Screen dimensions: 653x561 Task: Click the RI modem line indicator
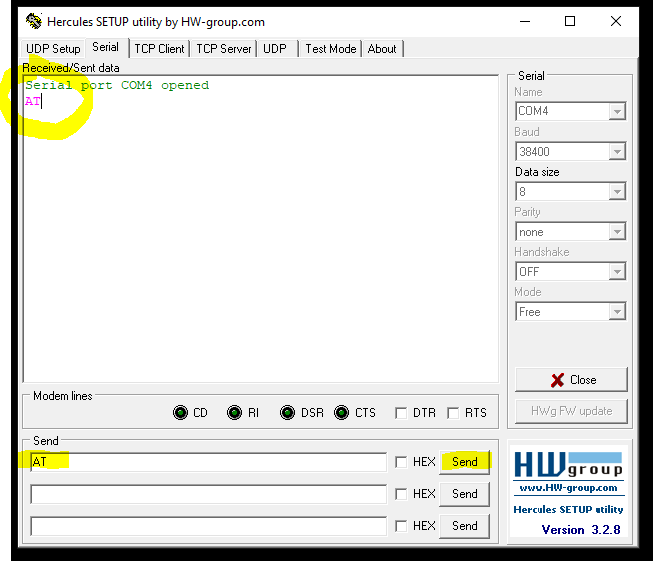[234, 413]
